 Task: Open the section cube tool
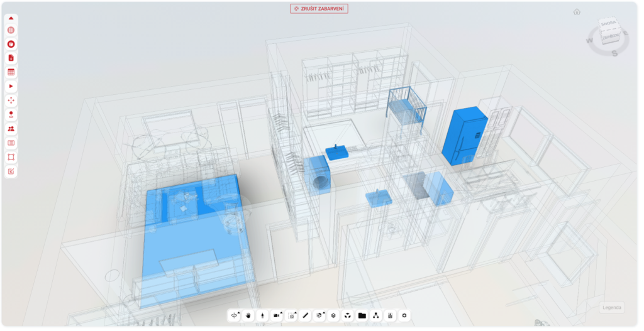[x=319, y=316]
